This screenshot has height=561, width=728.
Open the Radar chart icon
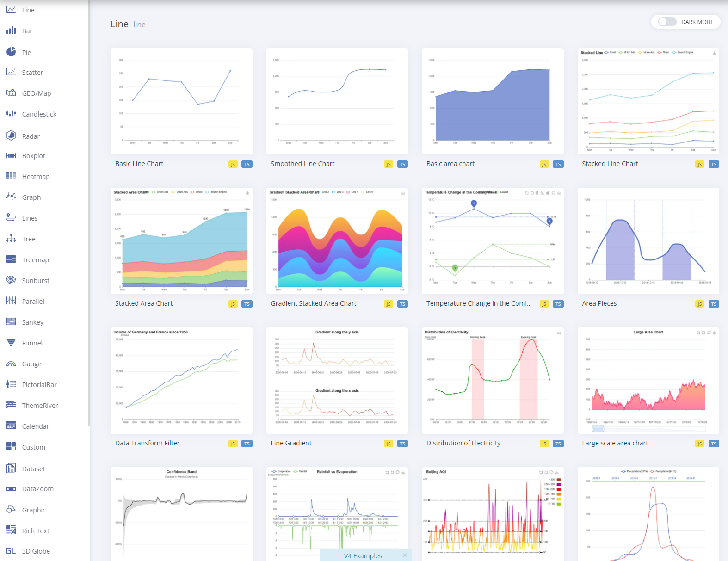click(11, 136)
